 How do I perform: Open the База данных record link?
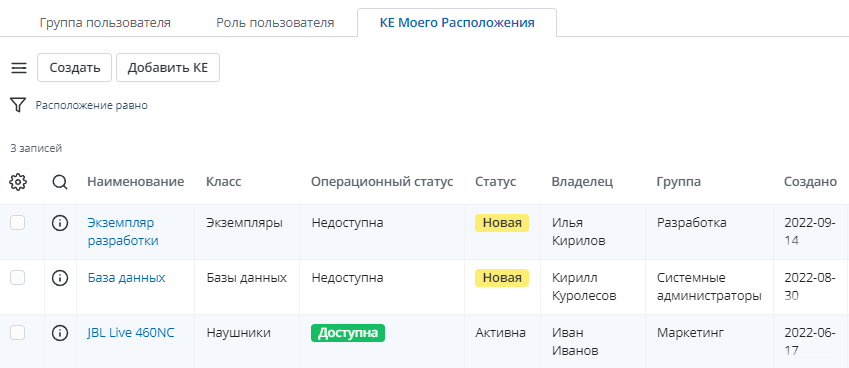127,278
